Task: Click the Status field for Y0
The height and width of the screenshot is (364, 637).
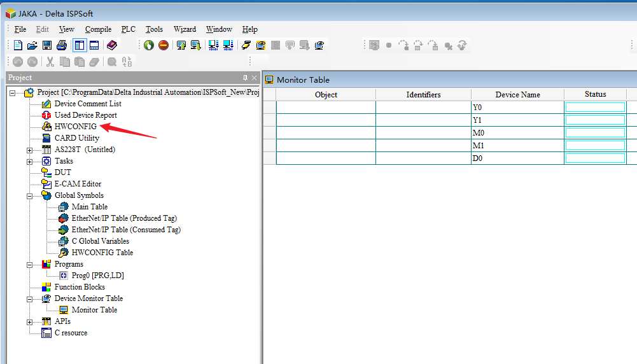Action: (x=595, y=107)
